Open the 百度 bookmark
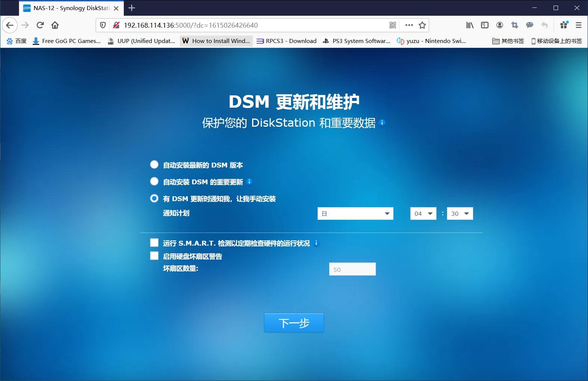This screenshot has height=381, width=588. [x=16, y=41]
